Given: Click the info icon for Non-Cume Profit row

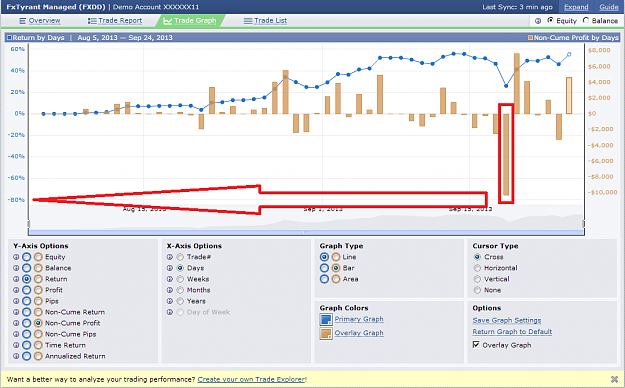Looking at the screenshot, I should click(16, 323).
